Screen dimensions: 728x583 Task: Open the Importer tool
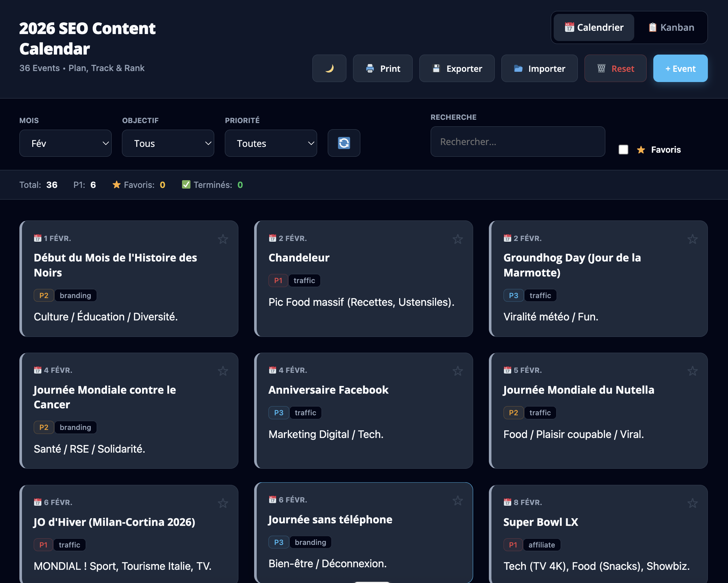click(539, 68)
